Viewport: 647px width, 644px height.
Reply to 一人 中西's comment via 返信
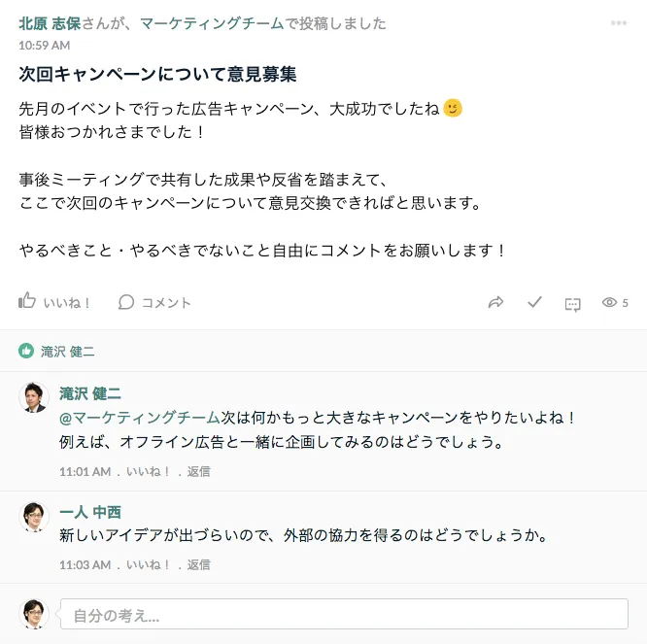[x=198, y=563]
